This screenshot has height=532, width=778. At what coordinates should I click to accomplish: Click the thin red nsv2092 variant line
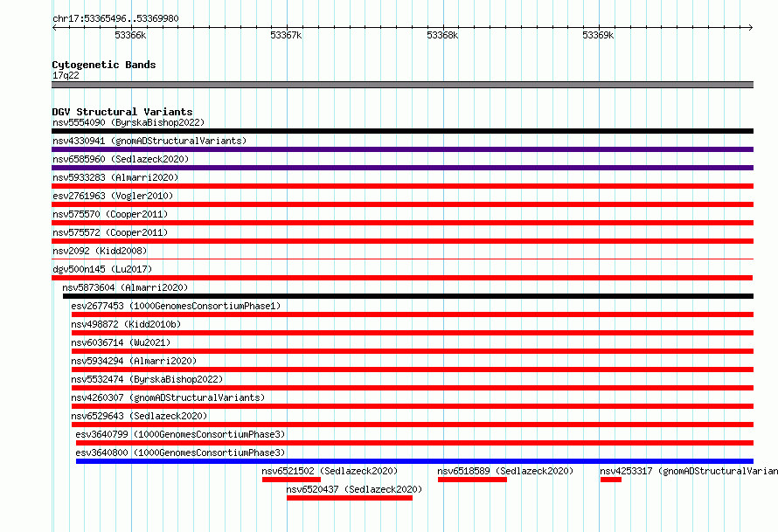[402, 259]
